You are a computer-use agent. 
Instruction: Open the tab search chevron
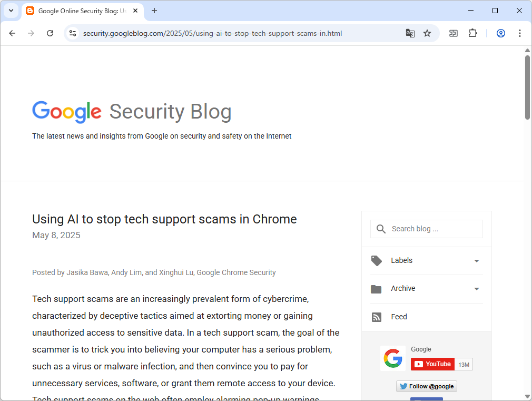click(x=11, y=11)
